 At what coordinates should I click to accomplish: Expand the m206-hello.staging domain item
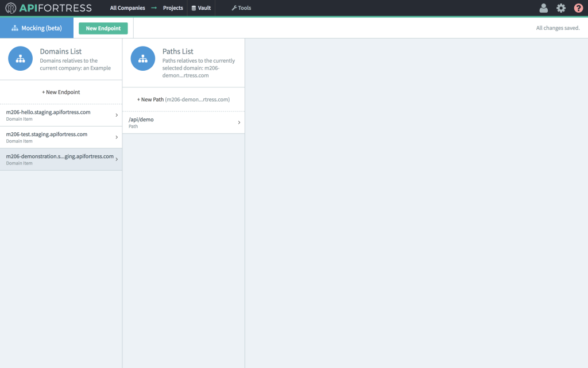click(x=117, y=115)
